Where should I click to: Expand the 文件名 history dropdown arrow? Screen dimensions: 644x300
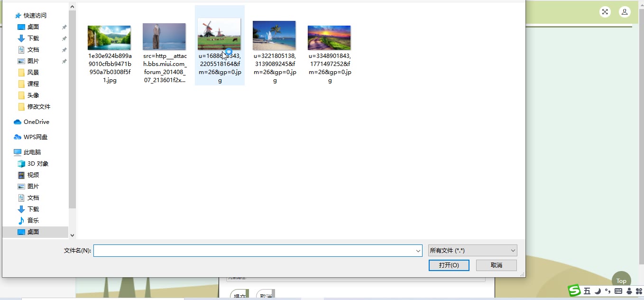418,251
